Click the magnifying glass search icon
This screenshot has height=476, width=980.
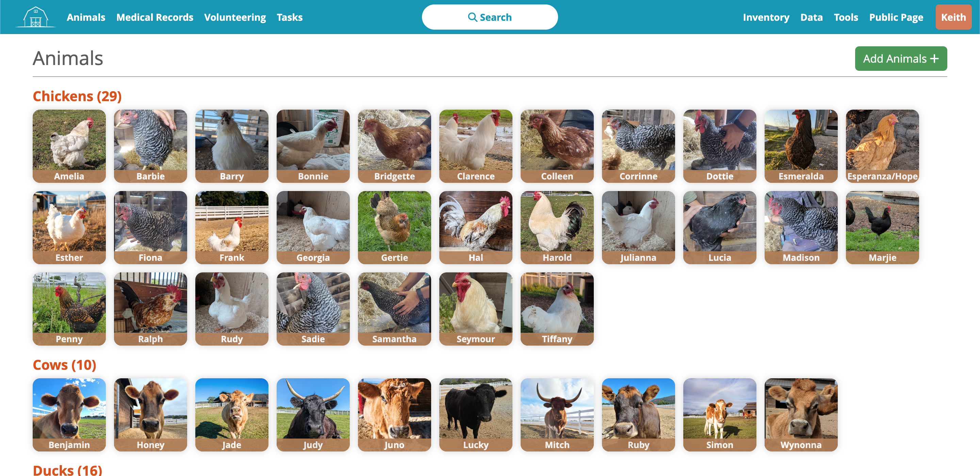pyautogui.click(x=472, y=17)
